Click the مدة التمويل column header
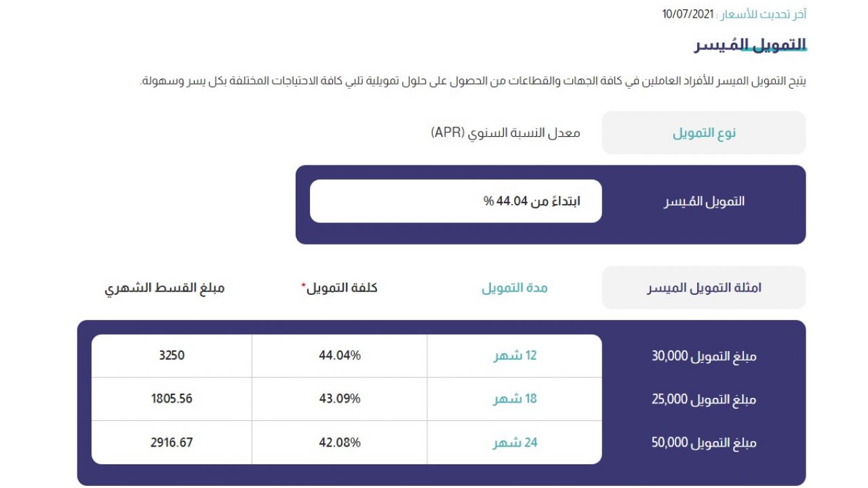This screenshot has height=488, width=868. coord(515,288)
